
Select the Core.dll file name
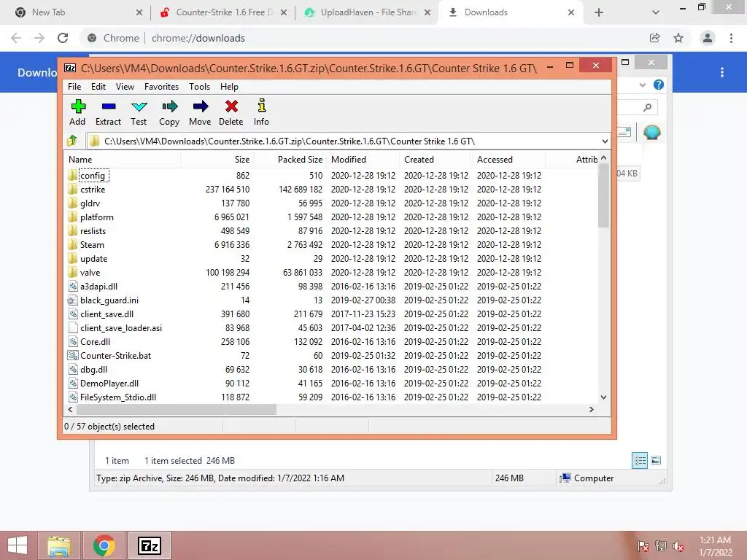96,342
